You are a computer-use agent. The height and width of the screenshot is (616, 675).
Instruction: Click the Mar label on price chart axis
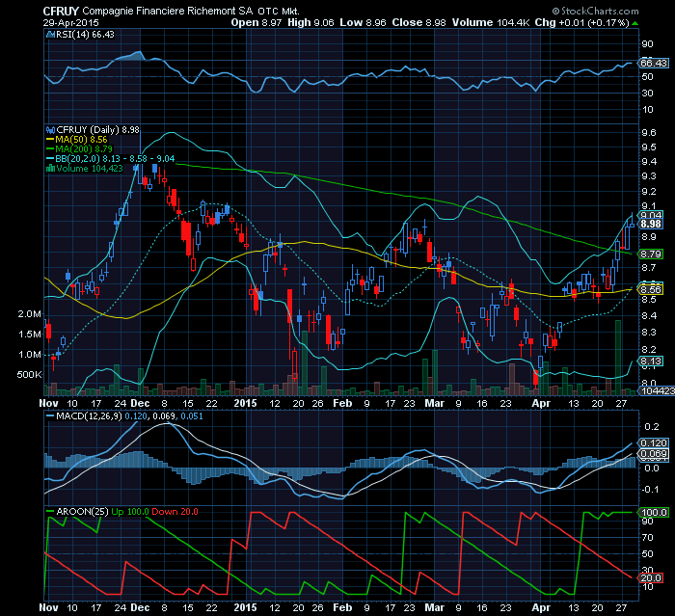pos(434,404)
